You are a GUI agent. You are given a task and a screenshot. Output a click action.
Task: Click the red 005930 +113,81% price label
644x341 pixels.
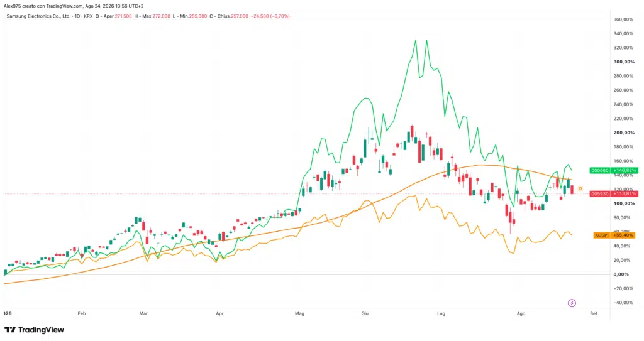click(x=614, y=193)
